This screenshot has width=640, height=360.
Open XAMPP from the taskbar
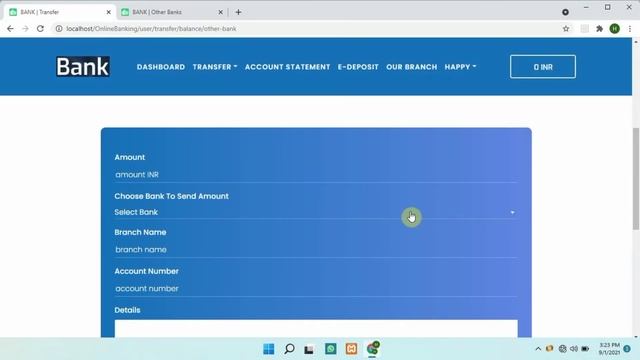pos(351,349)
